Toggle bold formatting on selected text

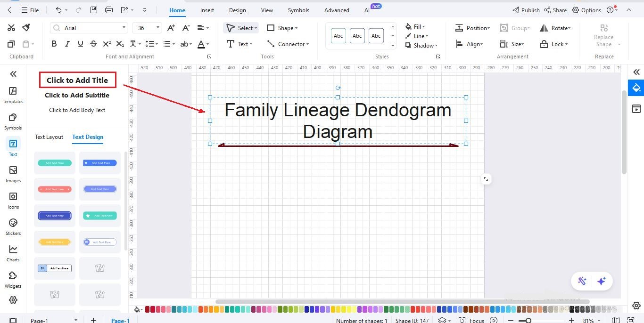tap(54, 43)
